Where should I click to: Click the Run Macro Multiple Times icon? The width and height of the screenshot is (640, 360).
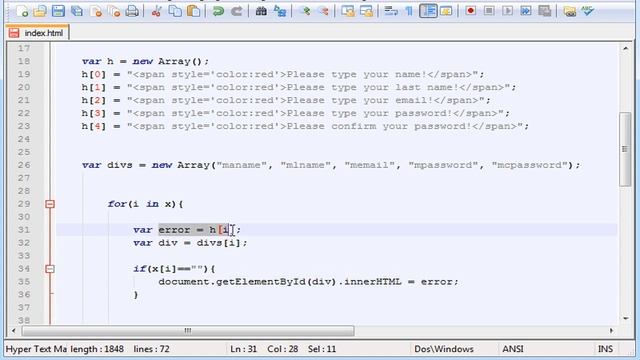pos(526,11)
